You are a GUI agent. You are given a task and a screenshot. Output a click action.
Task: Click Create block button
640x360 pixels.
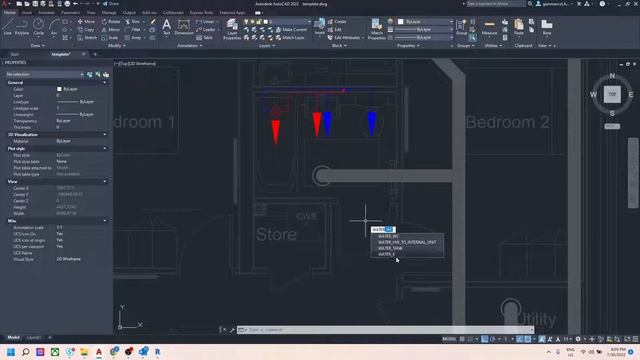(x=337, y=22)
